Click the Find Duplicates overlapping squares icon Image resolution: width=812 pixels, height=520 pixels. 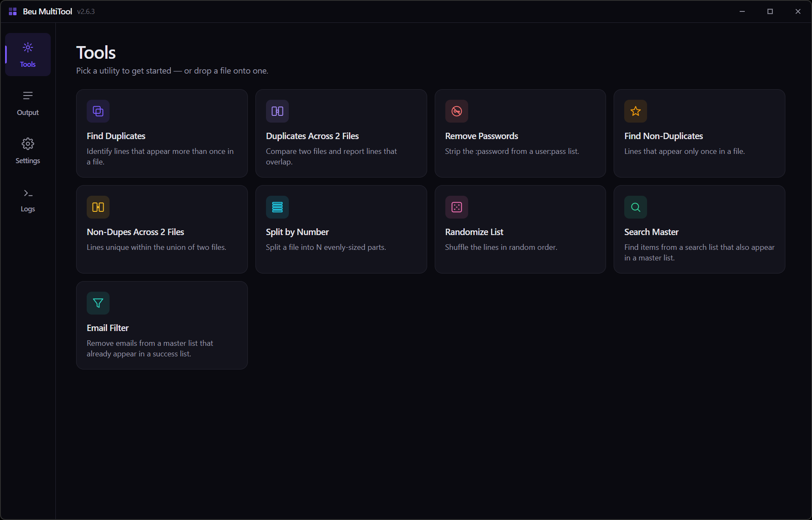[x=98, y=111]
